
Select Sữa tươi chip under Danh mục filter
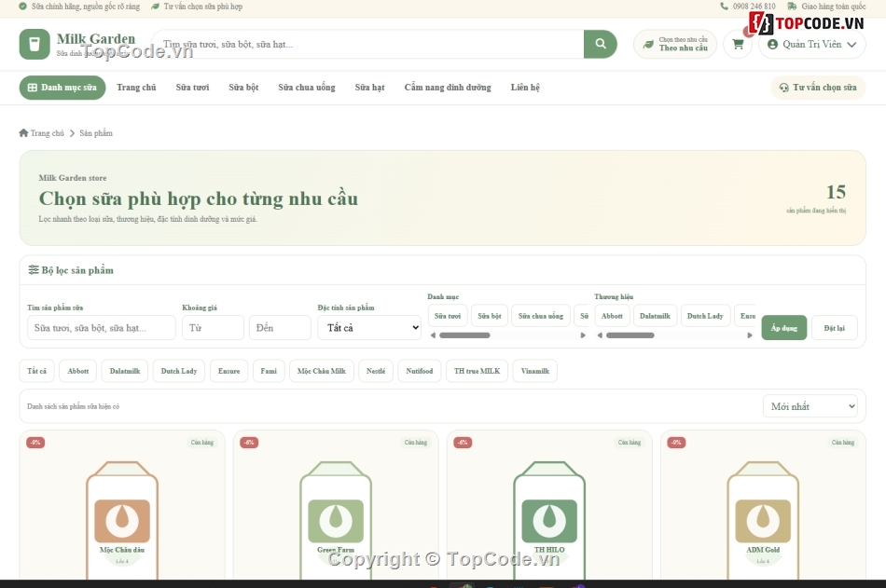pos(448,316)
